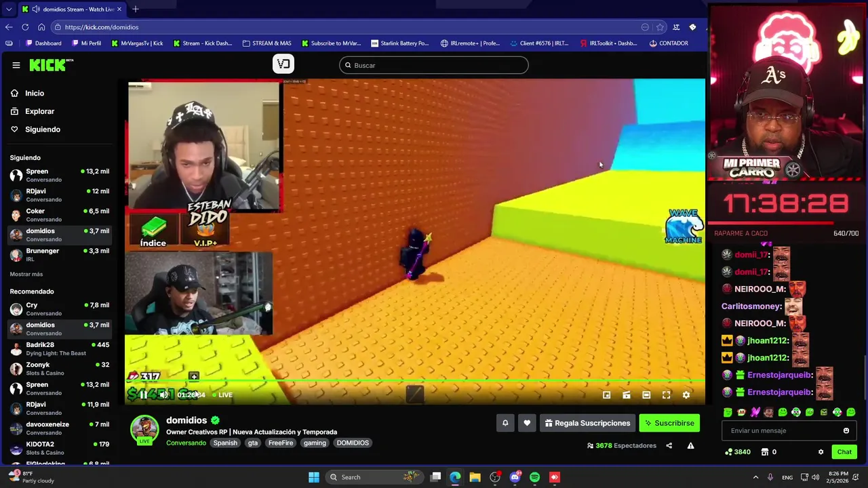The width and height of the screenshot is (868, 488).
Task: Open Spreen channel in Siguiendo list
Action: coord(60,176)
